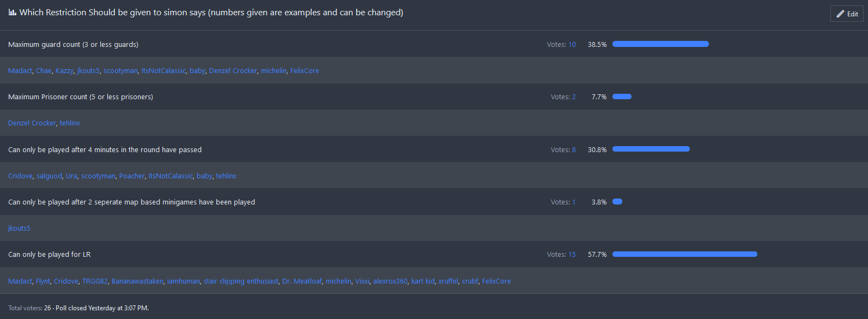Click the 38.5% result bar for Maximum guard count
Image resolution: width=868 pixels, height=319 pixels.
coord(660,44)
